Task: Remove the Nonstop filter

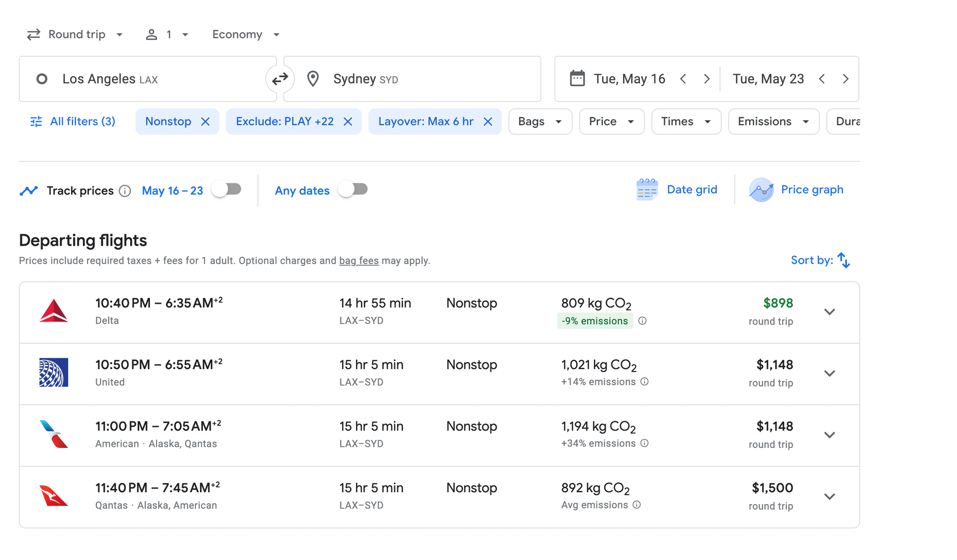Action: tap(206, 121)
